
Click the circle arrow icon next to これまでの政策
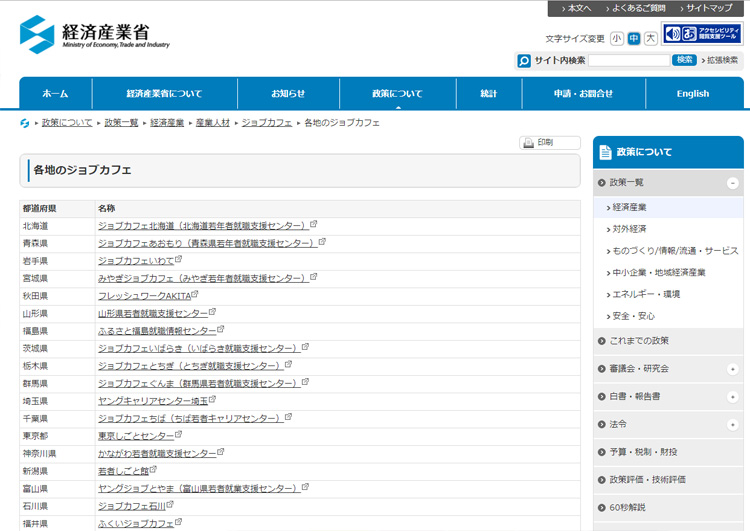tap(602, 341)
